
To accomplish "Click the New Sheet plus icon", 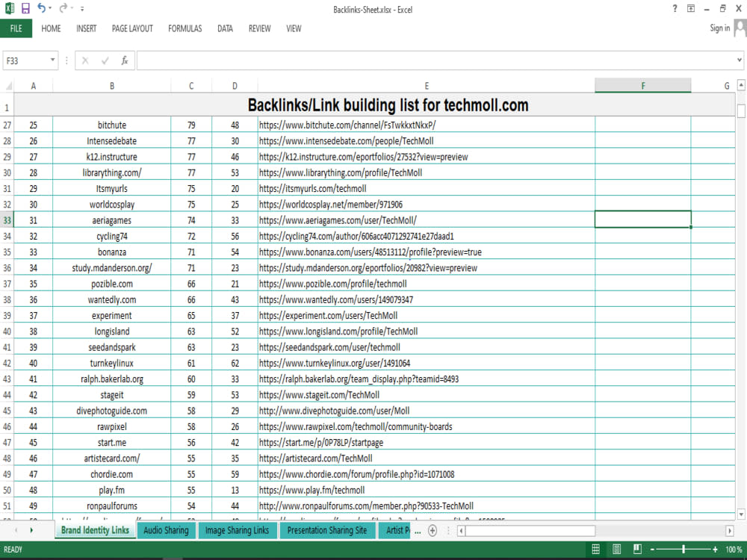I will pos(433,530).
